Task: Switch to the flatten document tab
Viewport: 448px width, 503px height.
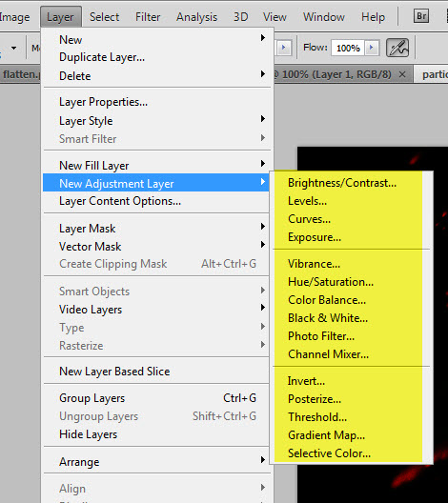Action: tap(21, 74)
